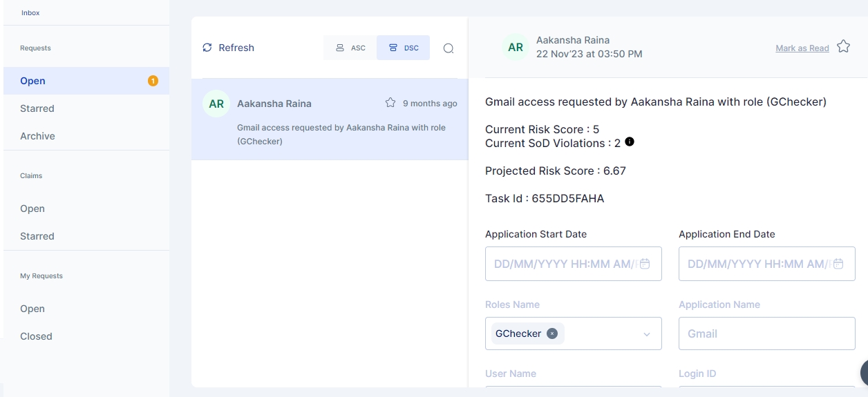Select Open under Requests
Image resolution: width=868 pixels, height=397 pixels.
(32, 81)
